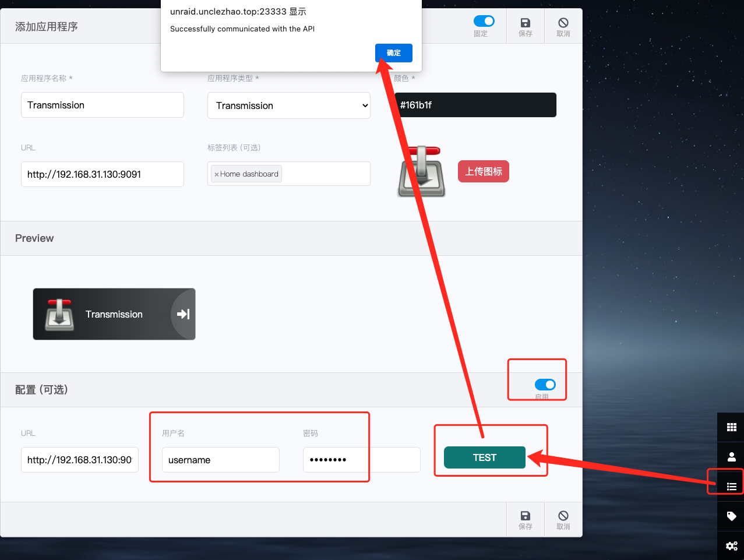The image size is (744, 560).
Task: Open the application list sidebar icon
Action: [x=731, y=487]
